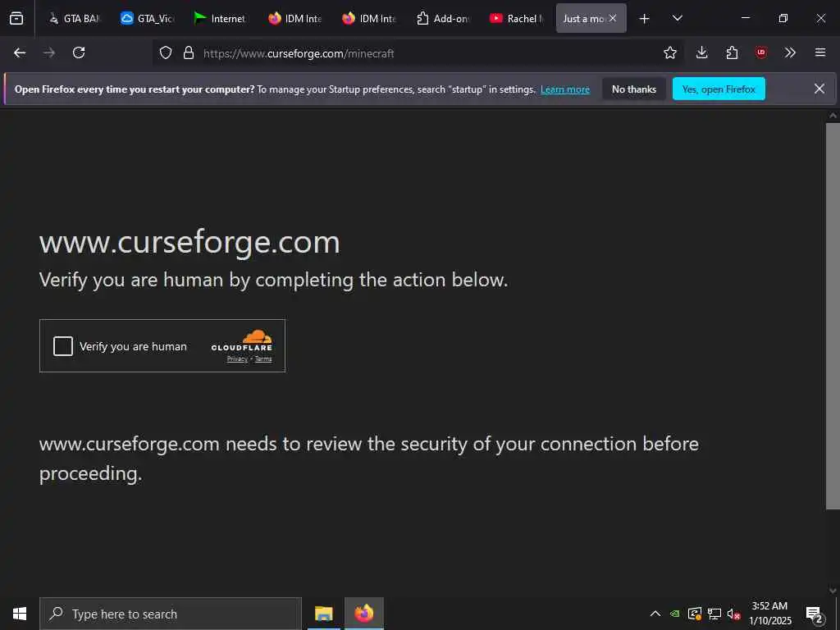Open Windows Start menu
The width and height of the screenshot is (840, 630).
tap(20, 614)
